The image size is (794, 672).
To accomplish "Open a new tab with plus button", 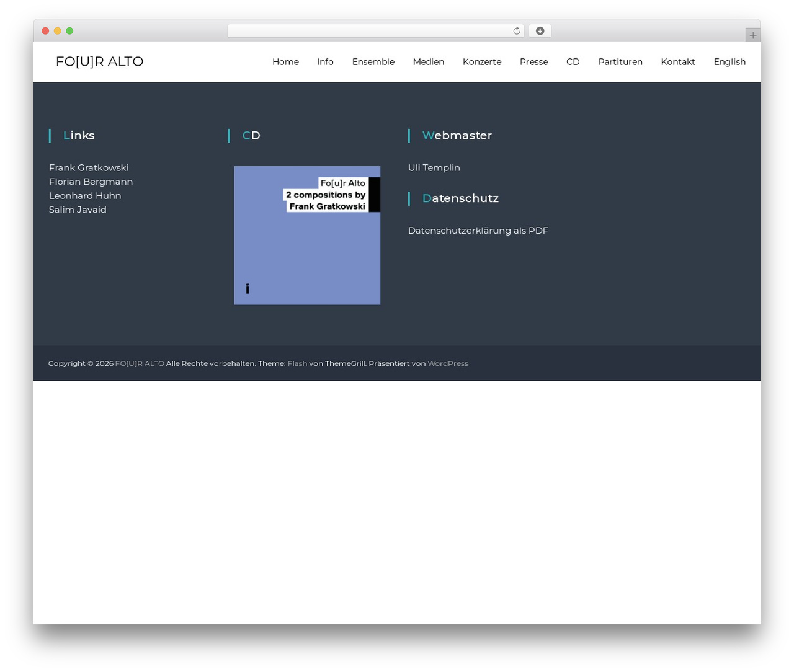I will click(x=752, y=35).
